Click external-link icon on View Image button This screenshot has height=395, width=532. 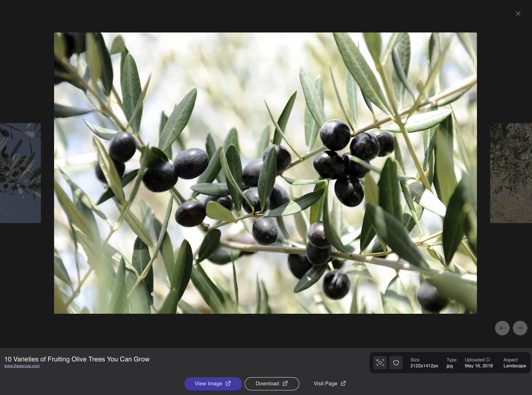[x=228, y=383]
